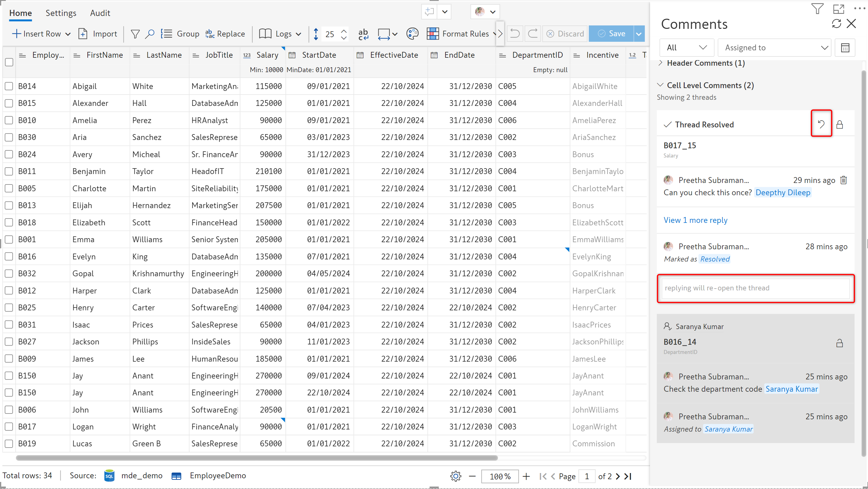Click the search magnifier icon
The height and width of the screenshot is (489, 868).
(150, 34)
